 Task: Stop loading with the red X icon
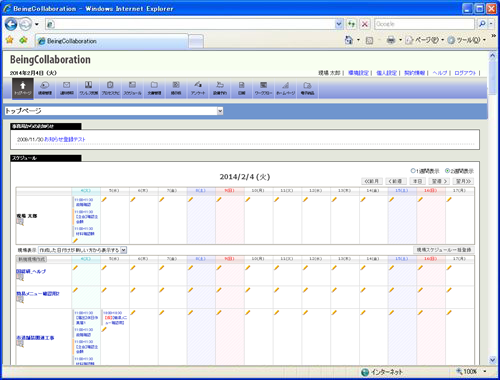365,24
